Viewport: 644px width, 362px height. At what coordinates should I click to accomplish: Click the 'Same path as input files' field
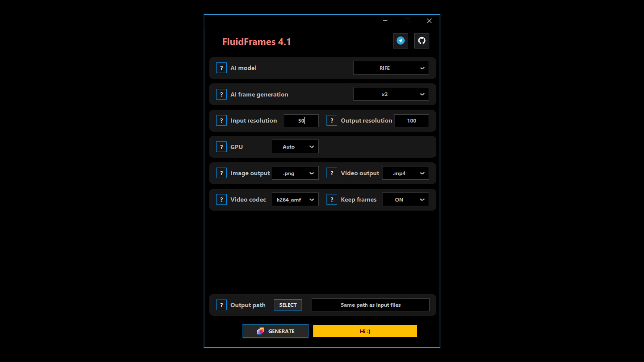(371, 305)
